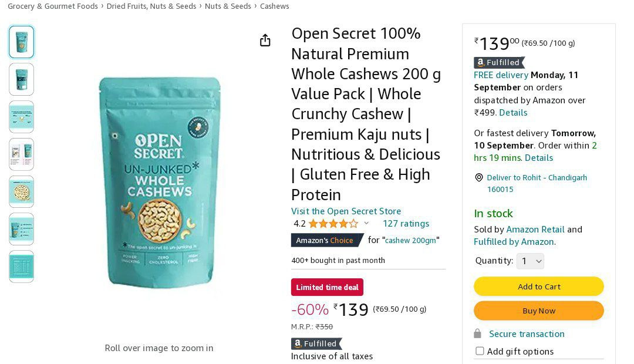Click the location pin delivery icon

[x=479, y=177]
